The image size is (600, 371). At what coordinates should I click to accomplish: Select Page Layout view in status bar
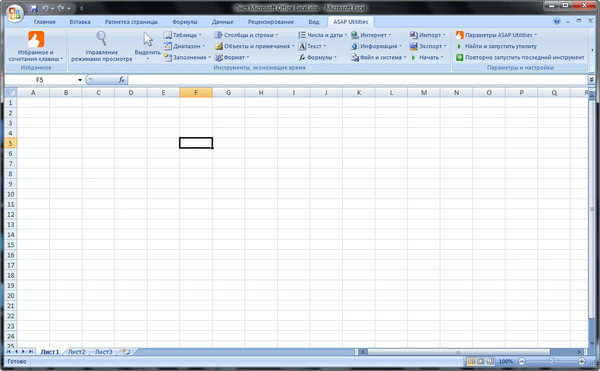point(481,361)
